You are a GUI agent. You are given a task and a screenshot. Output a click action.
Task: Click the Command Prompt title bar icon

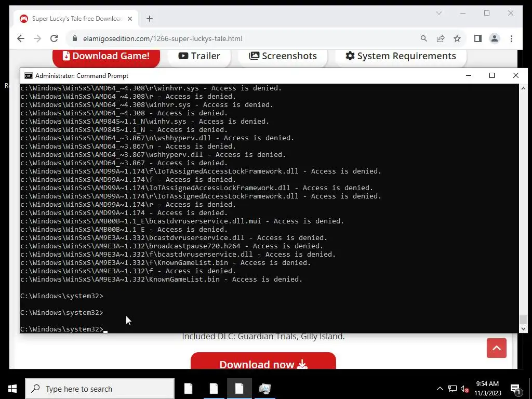click(29, 76)
